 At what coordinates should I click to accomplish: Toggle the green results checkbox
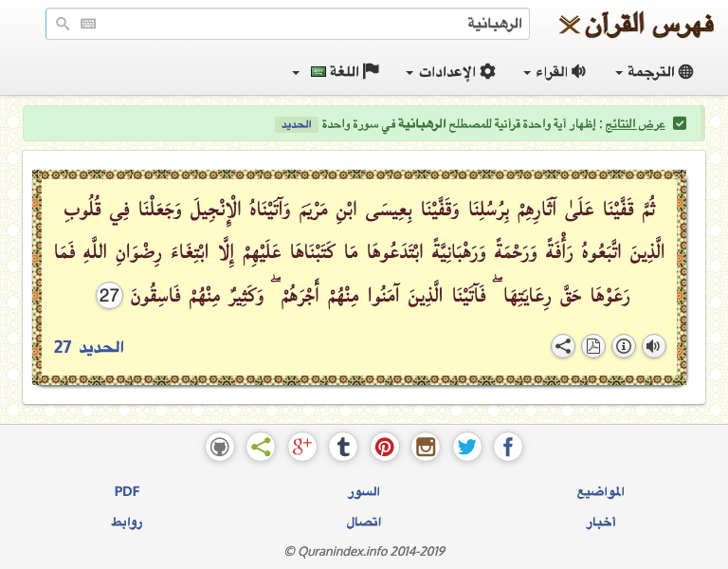click(x=680, y=124)
